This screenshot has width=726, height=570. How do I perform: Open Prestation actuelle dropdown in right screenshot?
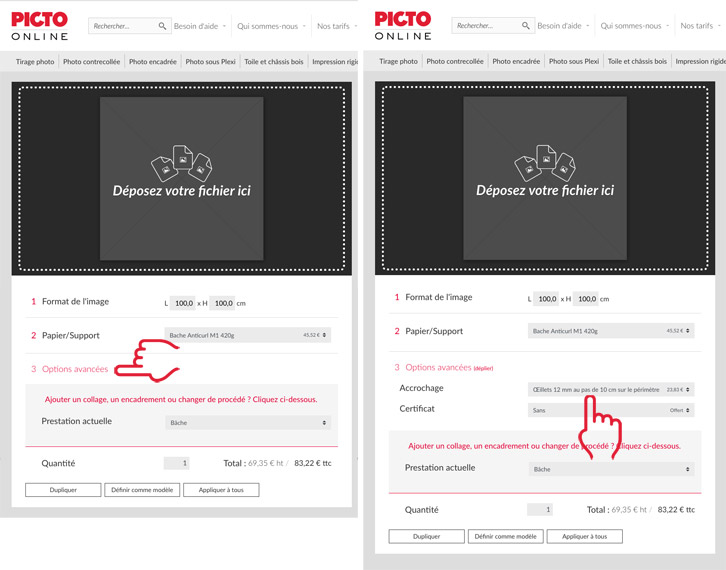[610, 469]
